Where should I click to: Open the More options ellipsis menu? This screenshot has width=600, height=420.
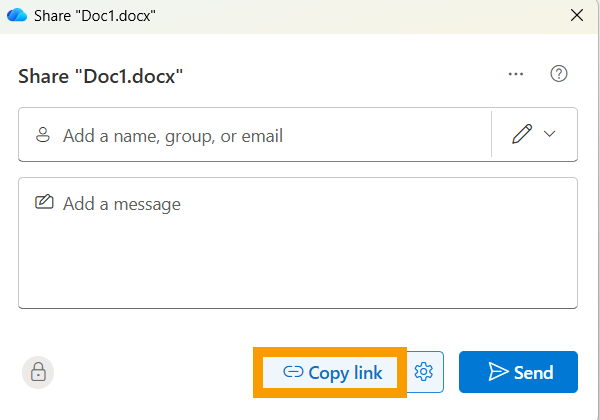[516, 74]
